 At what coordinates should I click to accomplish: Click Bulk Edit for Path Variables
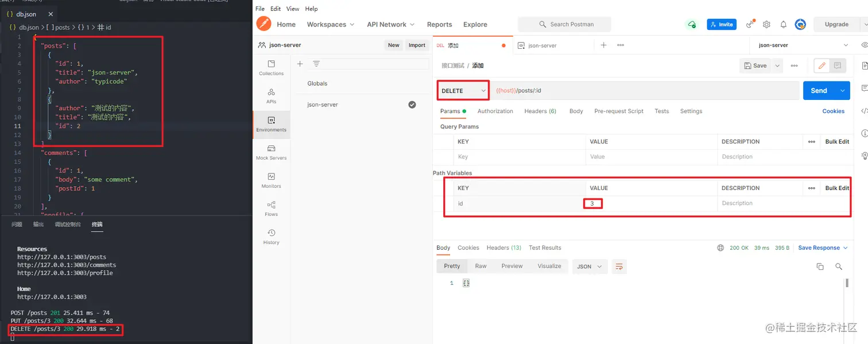point(837,188)
